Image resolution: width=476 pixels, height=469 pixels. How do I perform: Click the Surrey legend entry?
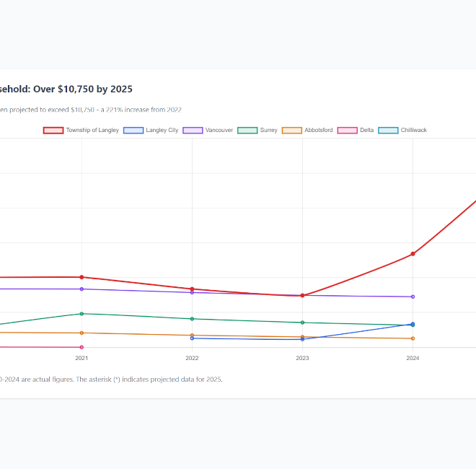(x=247, y=131)
